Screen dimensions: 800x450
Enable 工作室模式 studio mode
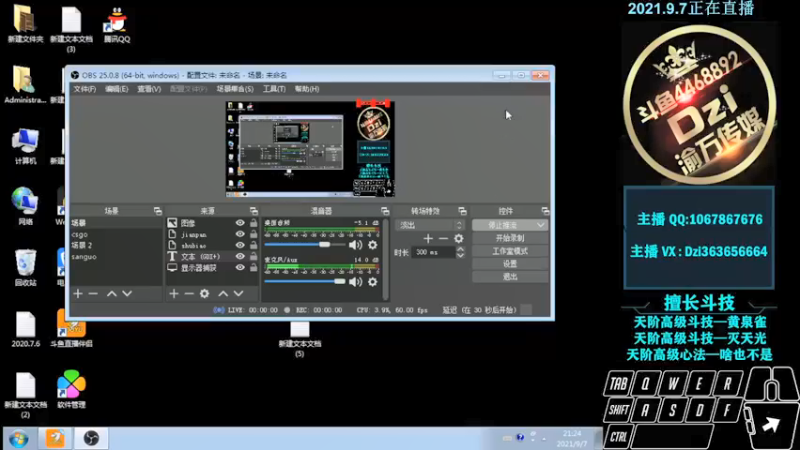point(510,251)
